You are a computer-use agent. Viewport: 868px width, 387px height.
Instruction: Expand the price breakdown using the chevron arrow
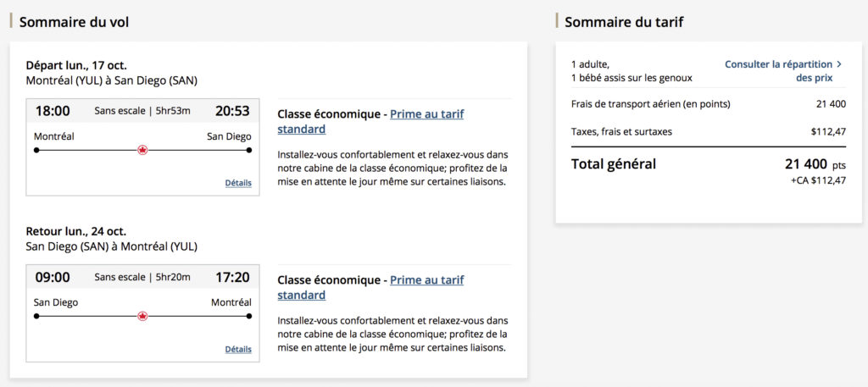pyautogui.click(x=838, y=64)
